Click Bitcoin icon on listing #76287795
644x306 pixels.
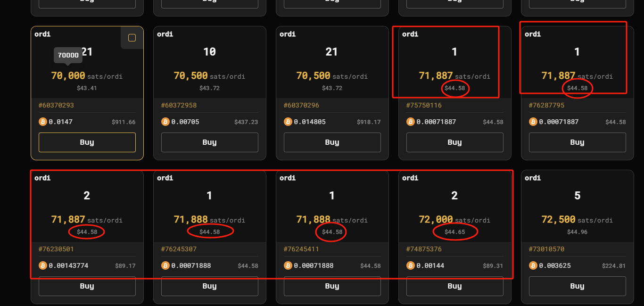[533, 122]
